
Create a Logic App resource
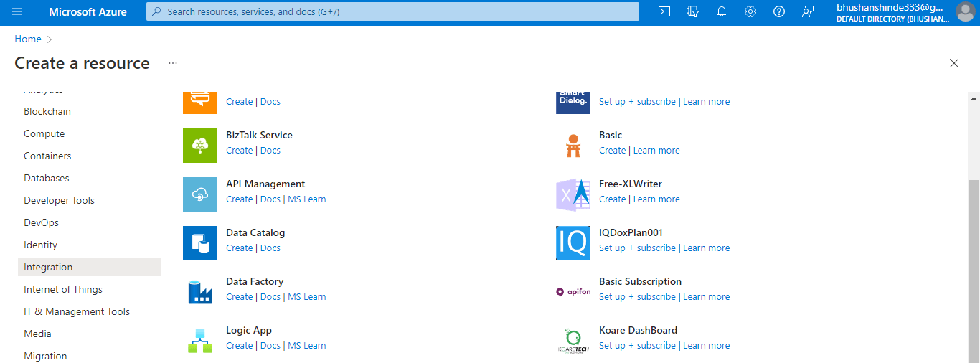tap(239, 345)
